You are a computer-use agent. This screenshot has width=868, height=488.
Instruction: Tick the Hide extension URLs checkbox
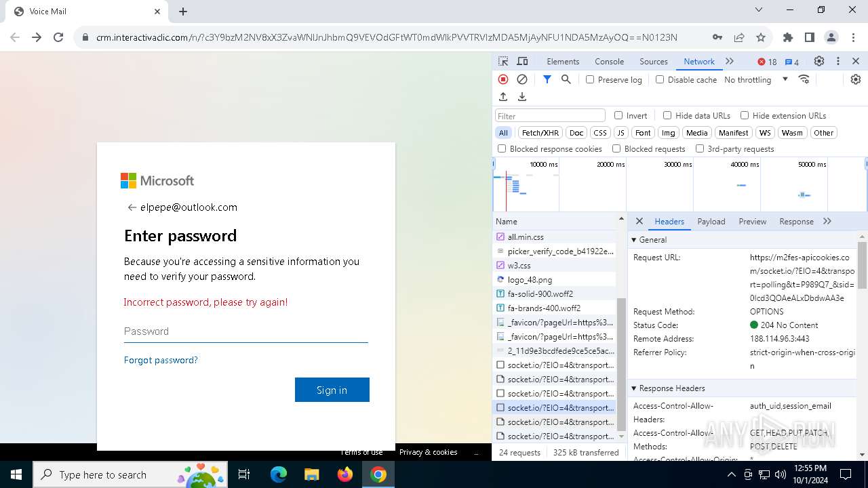[x=745, y=115]
